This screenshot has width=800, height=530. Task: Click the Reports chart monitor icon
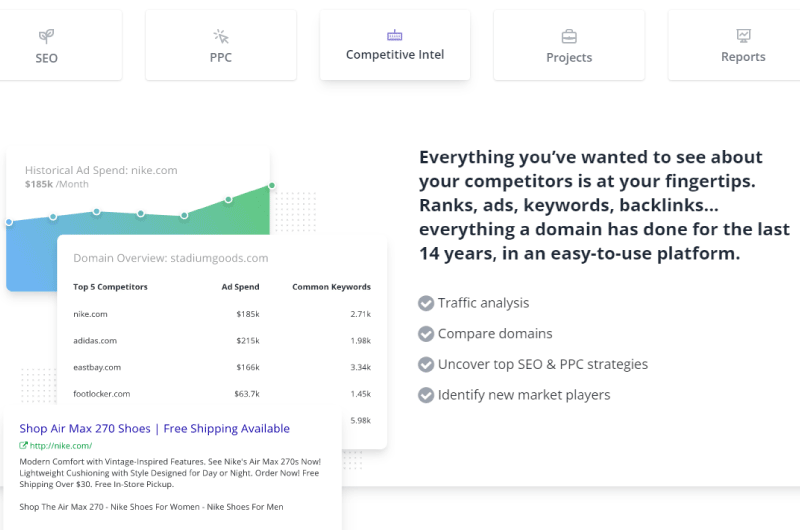(x=743, y=35)
